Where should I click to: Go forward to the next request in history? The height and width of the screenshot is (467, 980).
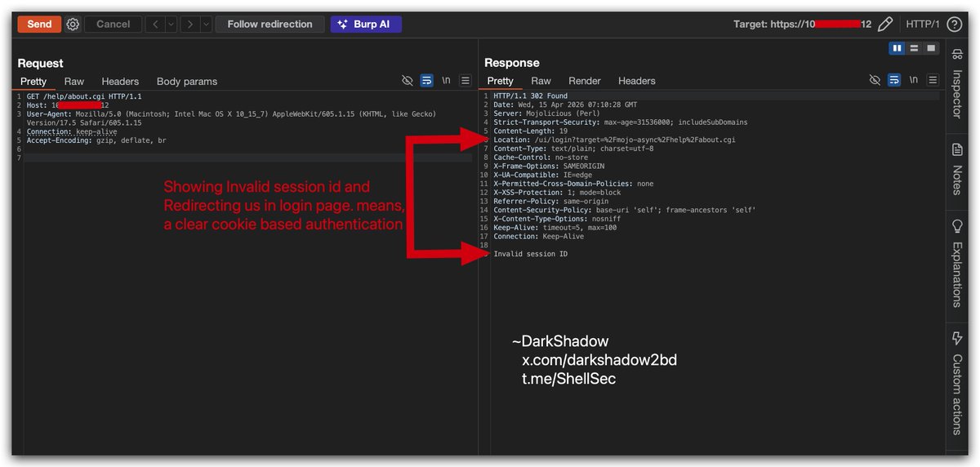click(190, 24)
